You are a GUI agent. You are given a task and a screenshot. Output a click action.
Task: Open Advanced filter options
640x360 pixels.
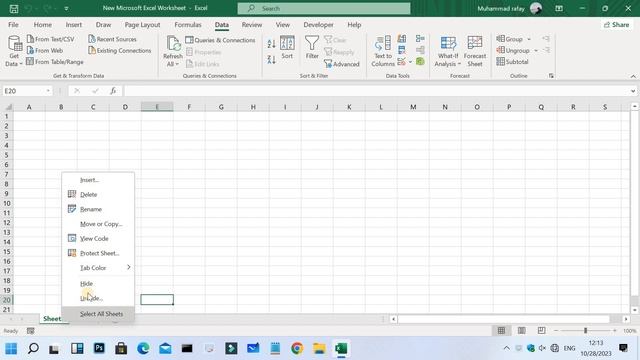pos(342,64)
